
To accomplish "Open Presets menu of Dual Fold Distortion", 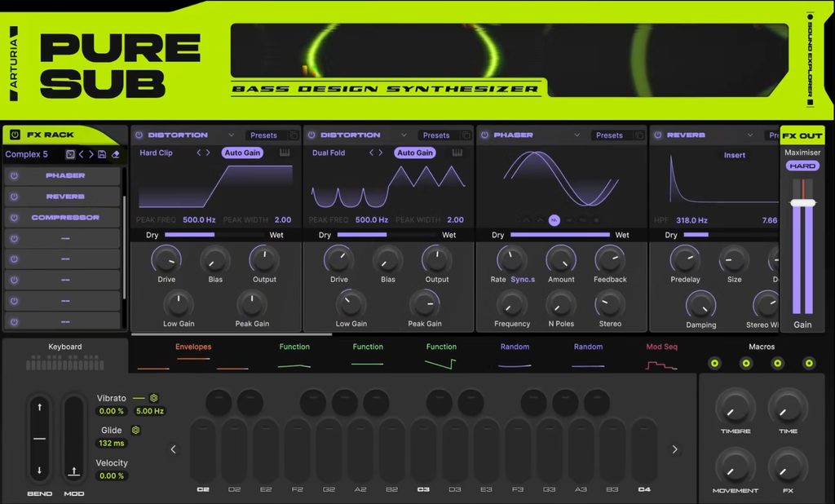I will coord(436,135).
